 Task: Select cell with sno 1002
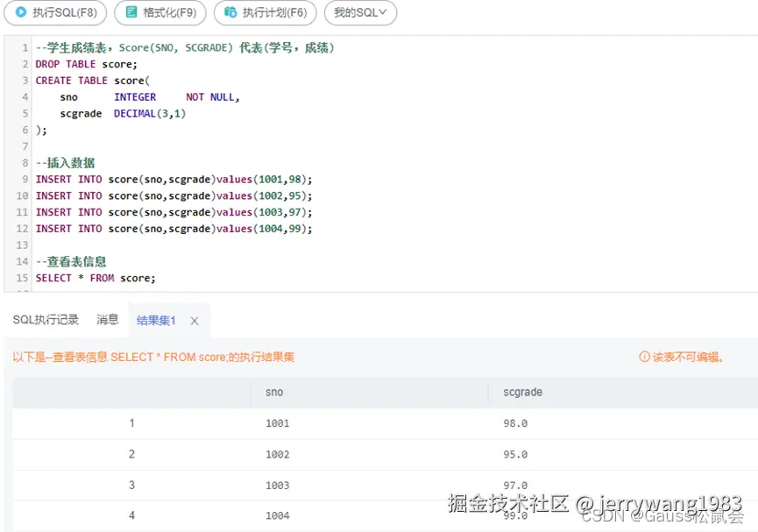point(278,455)
